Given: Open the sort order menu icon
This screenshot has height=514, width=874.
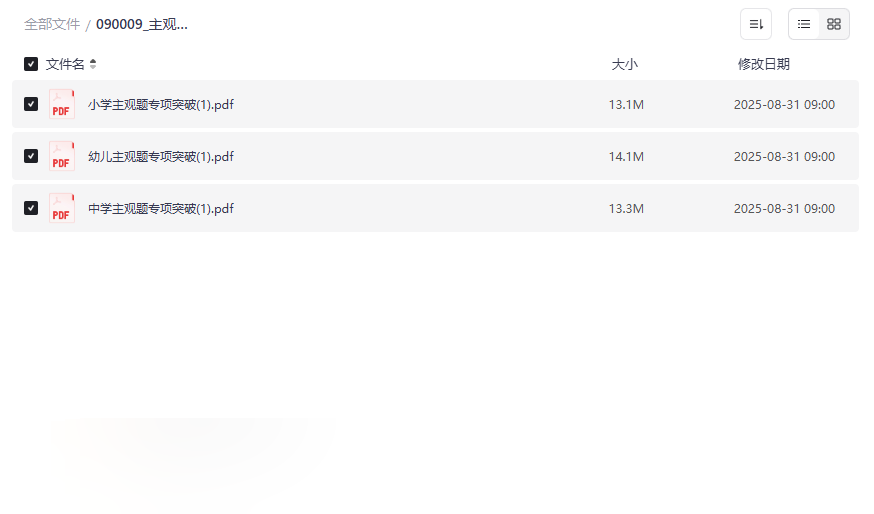Looking at the screenshot, I should click(756, 24).
